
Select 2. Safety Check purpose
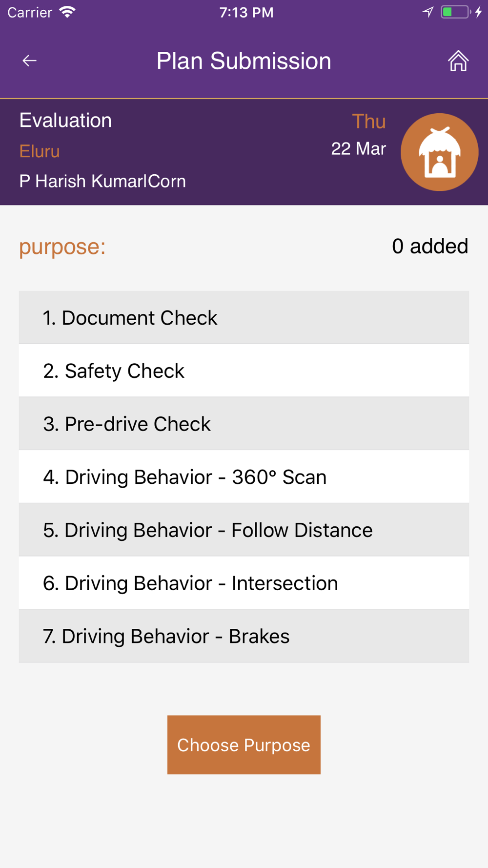[x=244, y=371]
